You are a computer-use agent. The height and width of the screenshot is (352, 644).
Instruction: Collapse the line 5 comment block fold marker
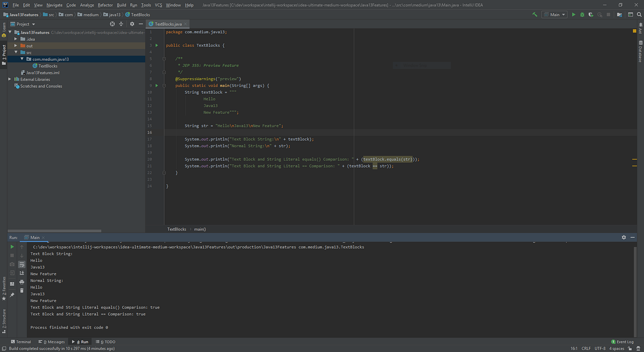tap(164, 58)
